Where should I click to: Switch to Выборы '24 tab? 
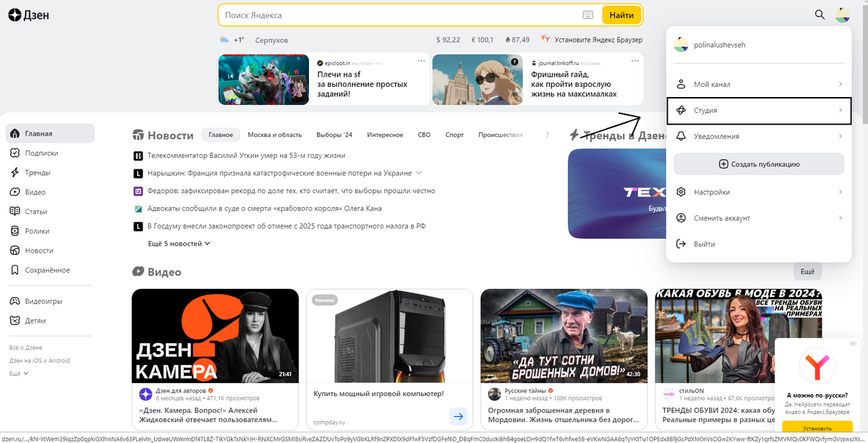pyautogui.click(x=334, y=135)
